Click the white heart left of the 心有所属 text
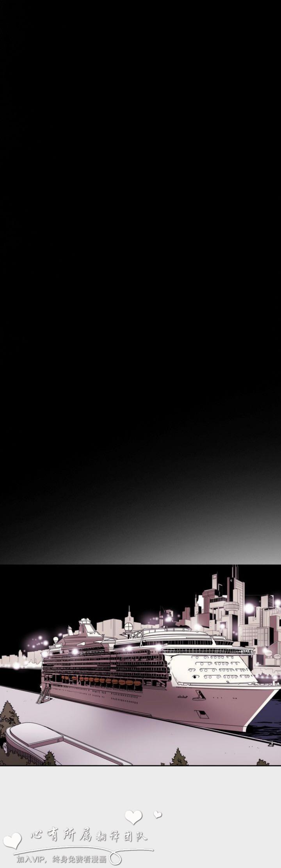 [12, 840]
